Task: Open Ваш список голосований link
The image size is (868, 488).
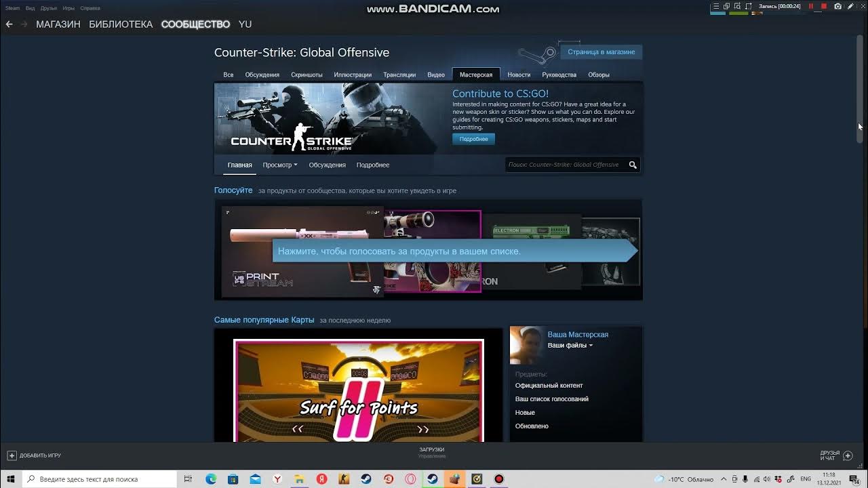Action: [551, 399]
